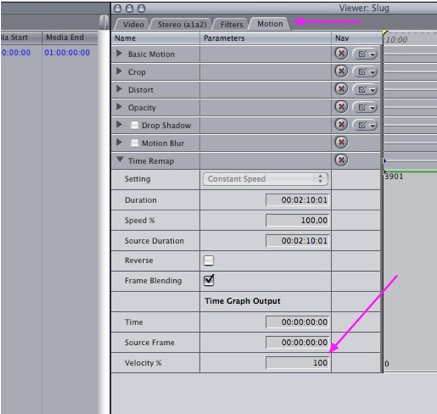Switch to the Filters tab
The width and height of the screenshot is (437, 414).
point(232,24)
